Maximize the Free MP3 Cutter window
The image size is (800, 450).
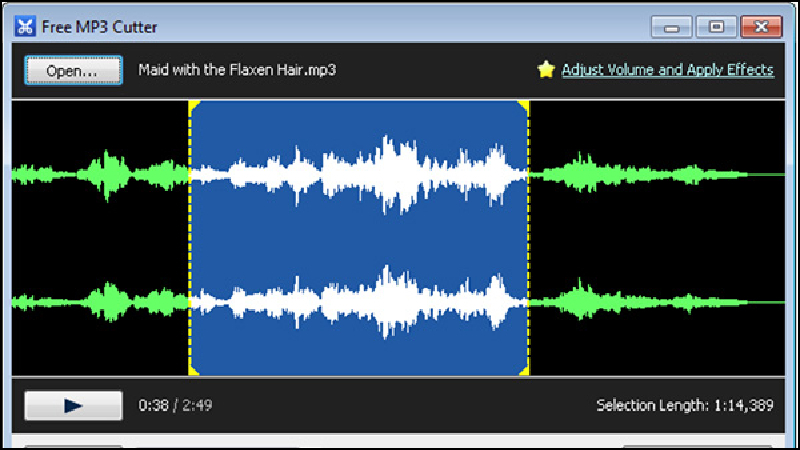(x=716, y=27)
